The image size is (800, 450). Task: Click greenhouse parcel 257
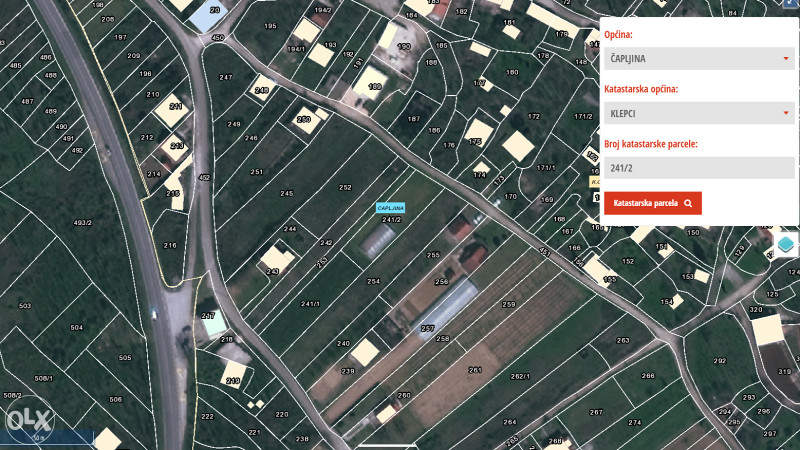click(x=427, y=329)
